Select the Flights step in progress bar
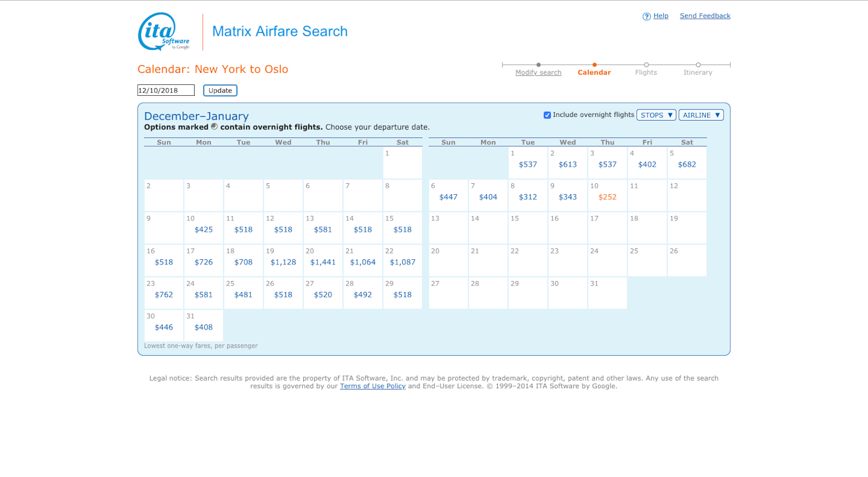 coord(646,72)
